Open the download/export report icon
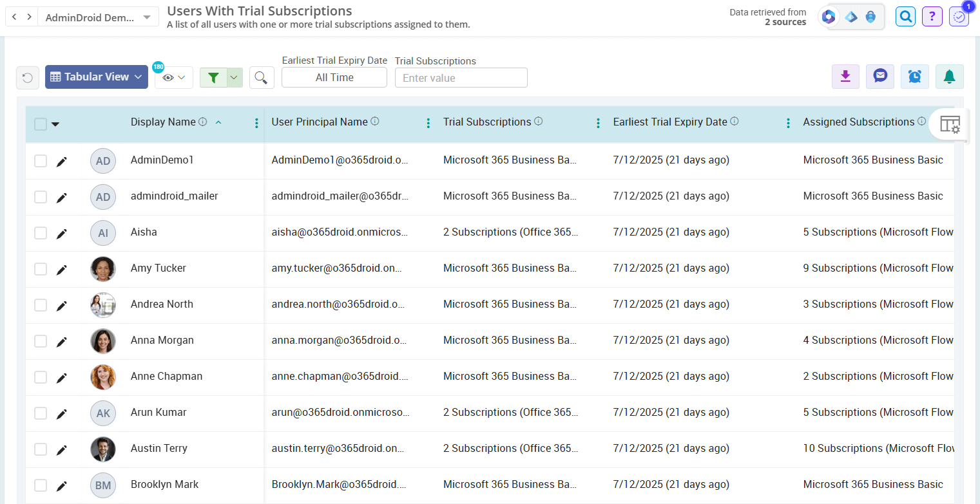Viewport: 980px width, 504px height. coord(845,76)
